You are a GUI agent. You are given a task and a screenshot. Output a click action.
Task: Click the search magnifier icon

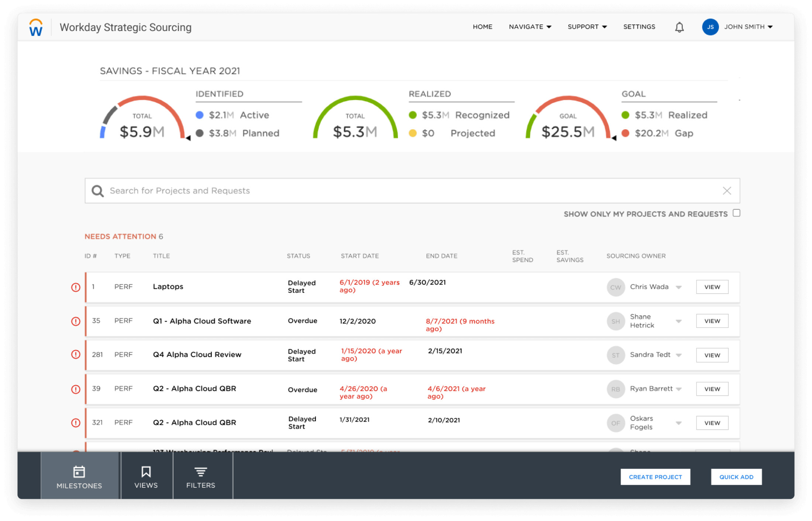pyautogui.click(x=97, y=191)
